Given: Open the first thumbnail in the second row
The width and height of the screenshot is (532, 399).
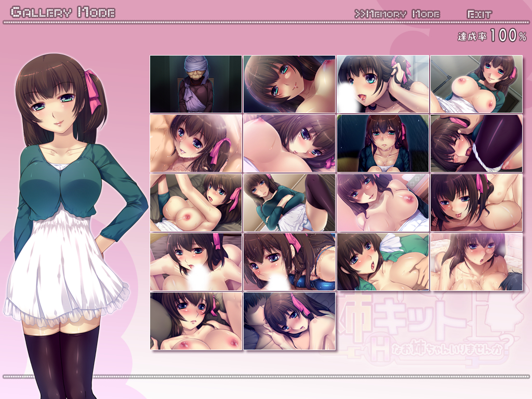Looking at the screenshot, I should click(x=196, y=143).
